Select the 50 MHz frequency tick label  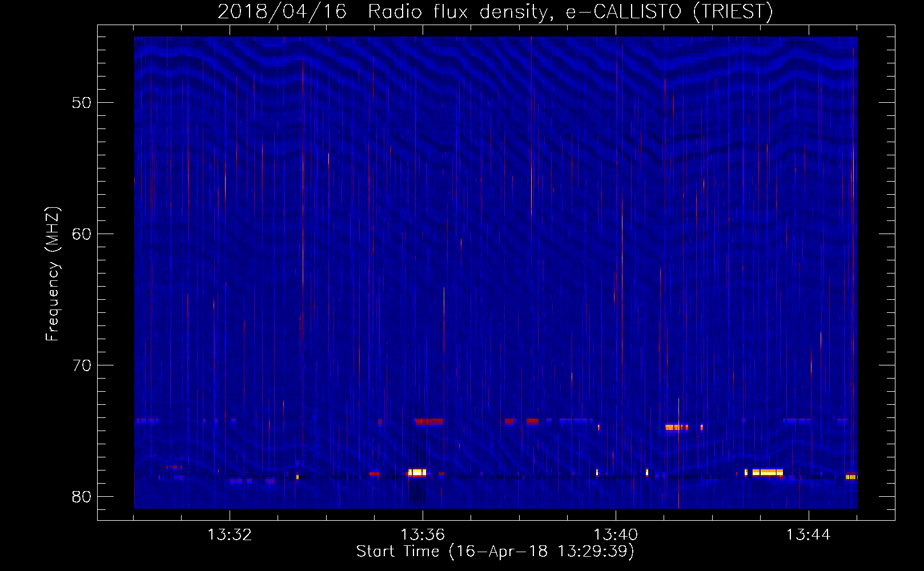pos(82,103)
